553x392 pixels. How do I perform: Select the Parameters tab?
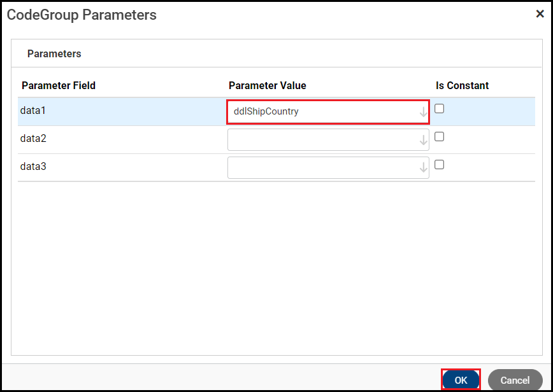pyautogui.click(x=54, y=54)
